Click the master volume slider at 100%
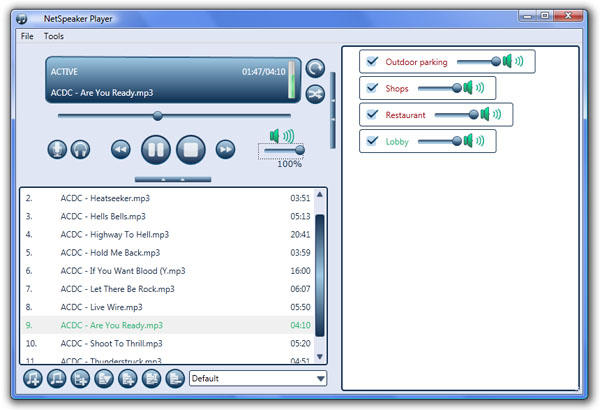The image size is (600, 410). 284,150
